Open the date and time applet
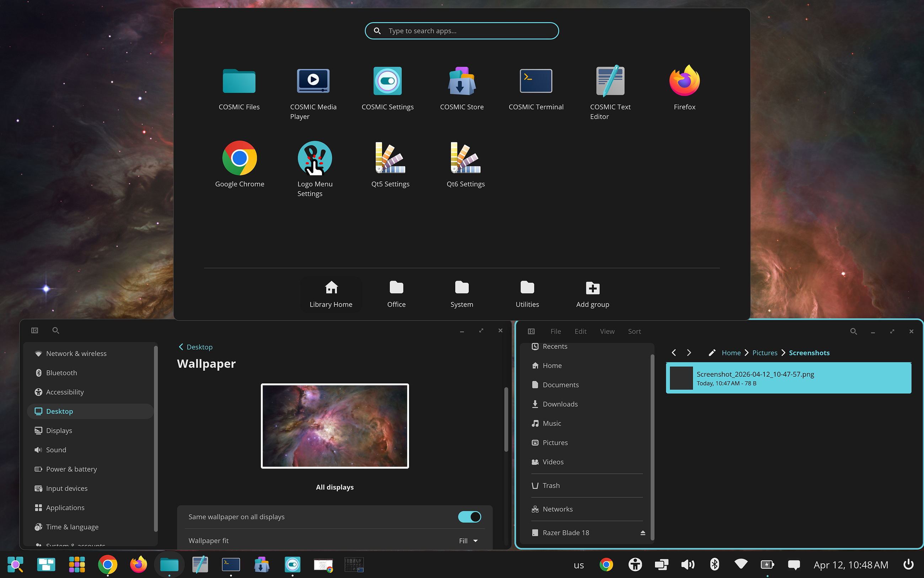The image size is (924, 578). click(851, 564)
